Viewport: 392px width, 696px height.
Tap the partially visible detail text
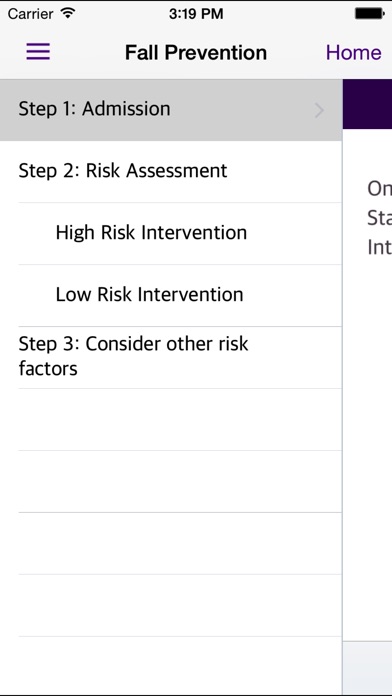[380, 218]
